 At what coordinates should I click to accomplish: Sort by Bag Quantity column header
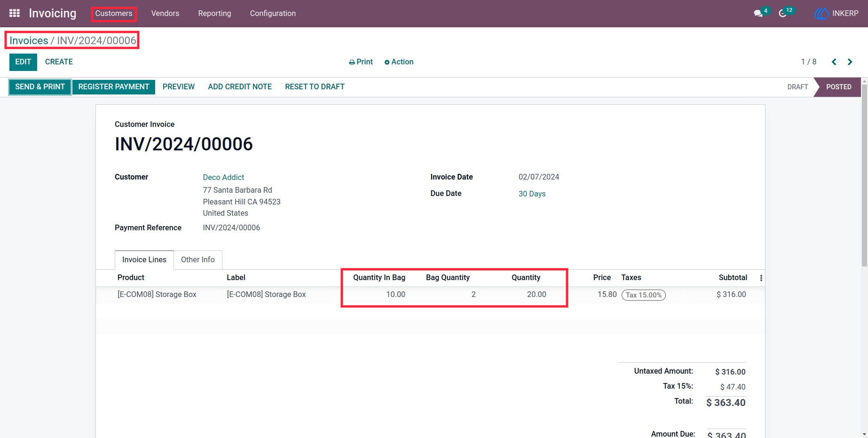448,278
